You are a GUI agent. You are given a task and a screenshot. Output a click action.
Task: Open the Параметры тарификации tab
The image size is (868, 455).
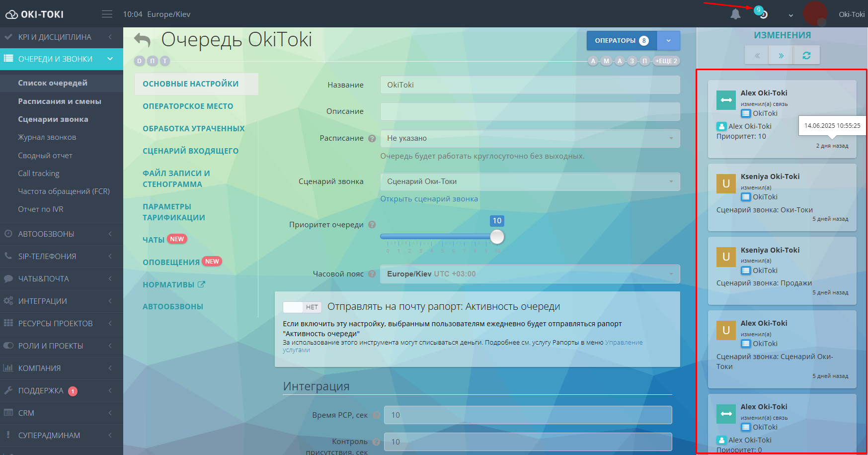coord(174,212)
